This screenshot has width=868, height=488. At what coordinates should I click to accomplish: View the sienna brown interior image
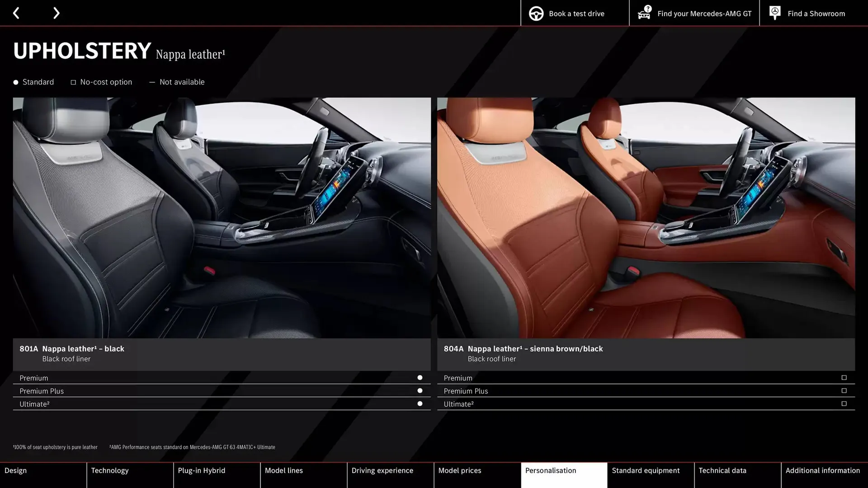[646, 218]
